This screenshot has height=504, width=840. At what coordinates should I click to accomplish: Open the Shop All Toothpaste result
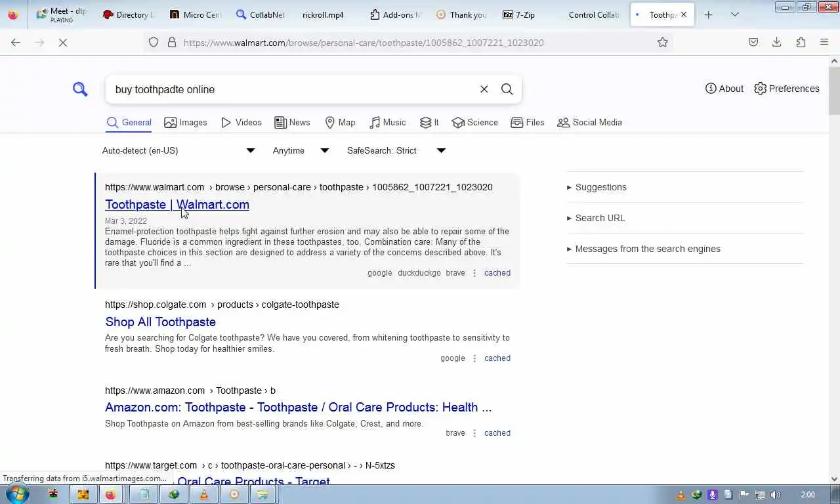click(x=160, y=322)
